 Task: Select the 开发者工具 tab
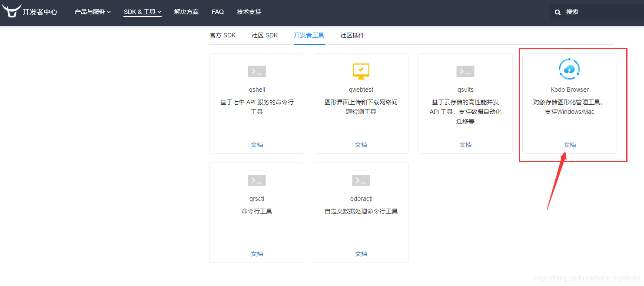point(309,35)
